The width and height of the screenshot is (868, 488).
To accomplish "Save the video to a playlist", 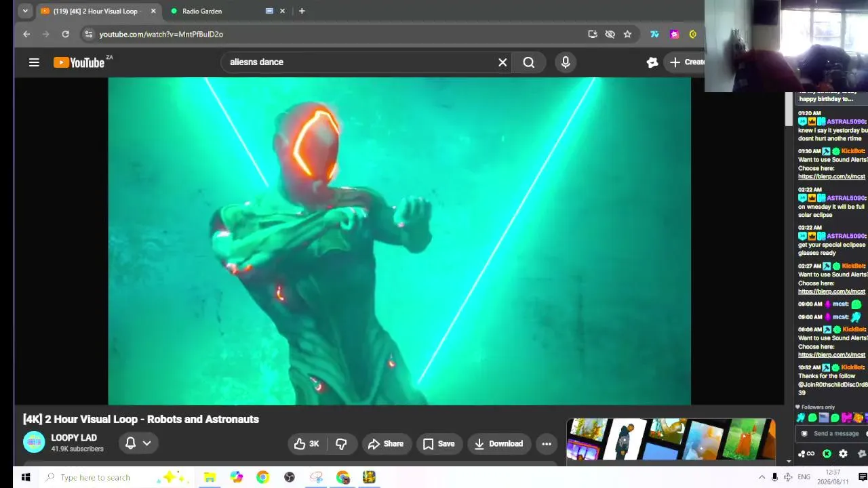I will coord(439,444).
